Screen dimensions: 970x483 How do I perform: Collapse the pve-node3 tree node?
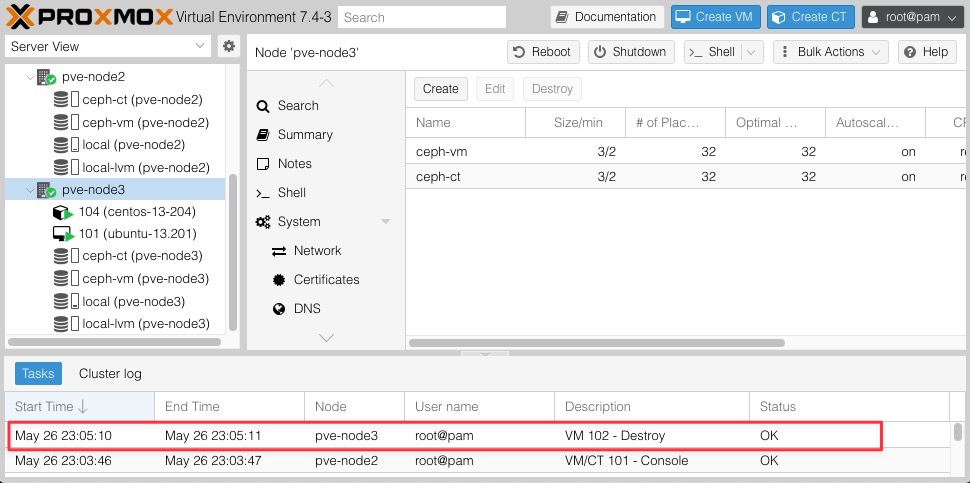(30, 190)
